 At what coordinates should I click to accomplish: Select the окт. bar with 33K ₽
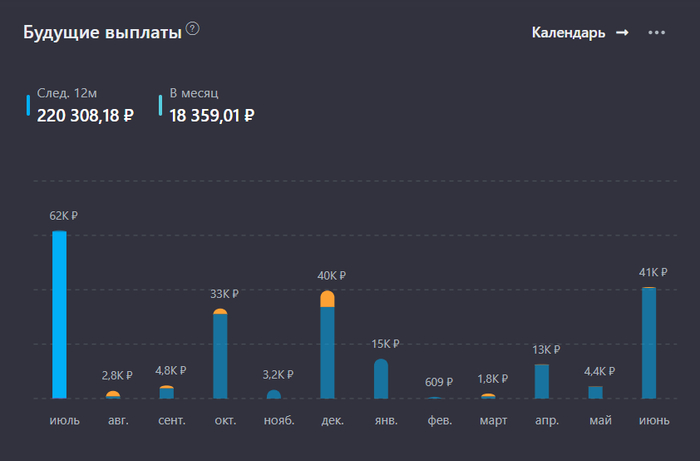click(220, 355)
